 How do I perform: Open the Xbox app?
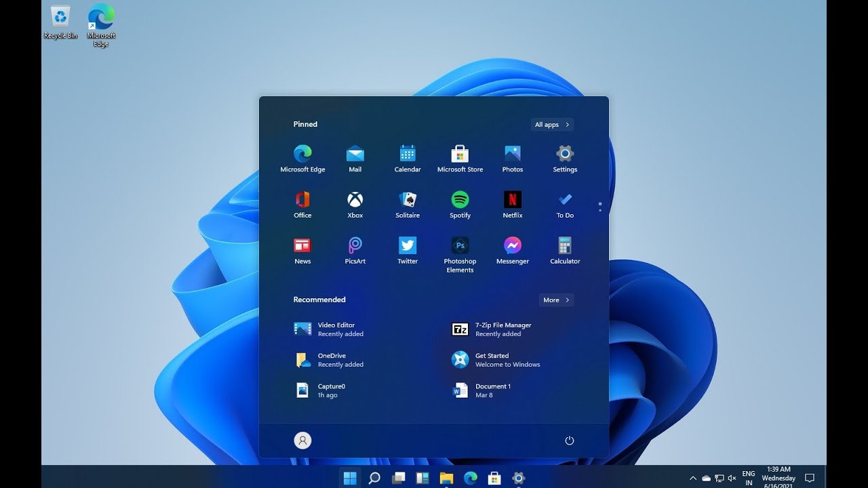355,205
